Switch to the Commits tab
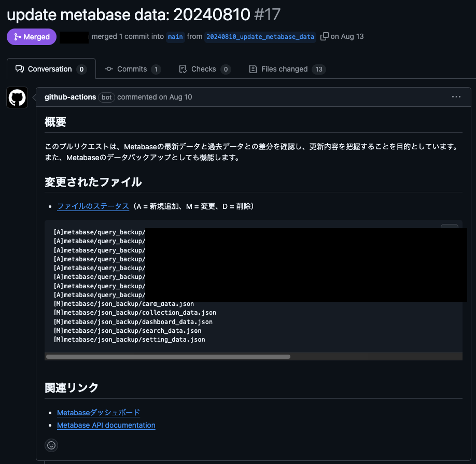The height and width of the screenshot is (464, 476). 133,69
